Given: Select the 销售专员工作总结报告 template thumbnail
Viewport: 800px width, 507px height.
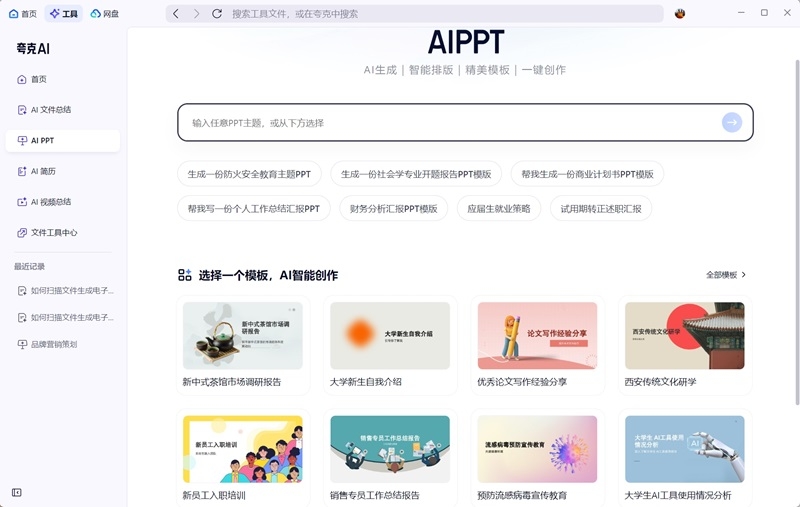Looking at the screenshot, I should point(390,449).
